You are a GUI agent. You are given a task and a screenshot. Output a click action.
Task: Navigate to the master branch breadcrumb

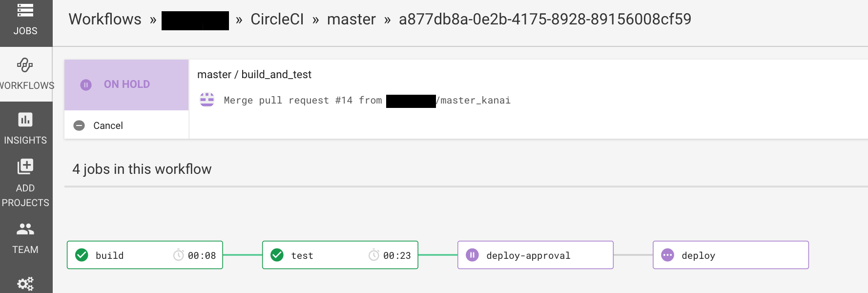(x=351, y=20)
